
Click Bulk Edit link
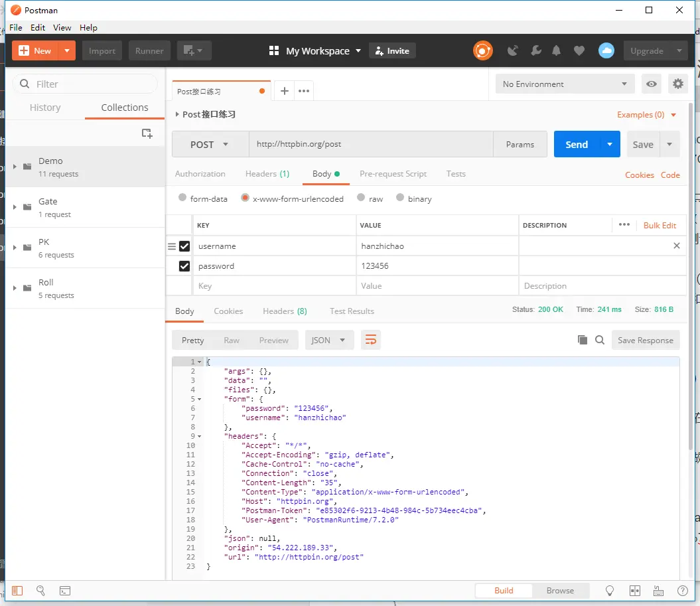click(x=660, y=225)
